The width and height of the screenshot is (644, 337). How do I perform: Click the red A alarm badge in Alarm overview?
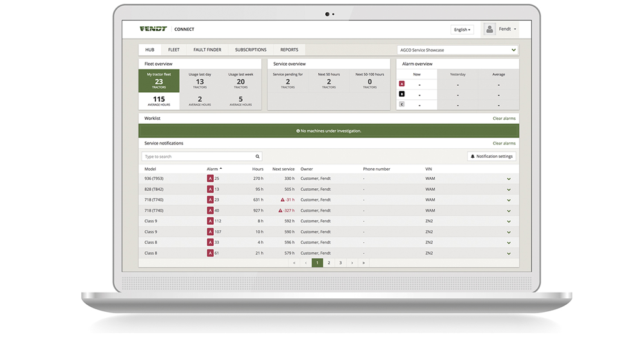402,84
